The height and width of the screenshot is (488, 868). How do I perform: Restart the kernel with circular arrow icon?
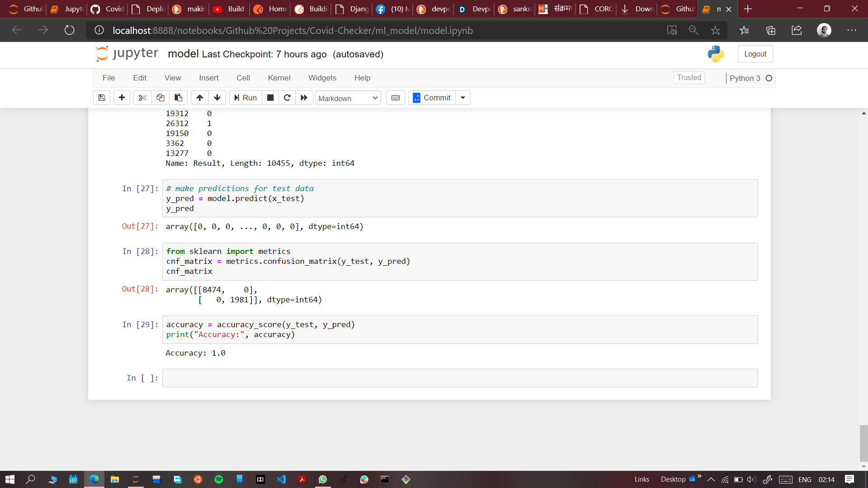pos(287,98)
